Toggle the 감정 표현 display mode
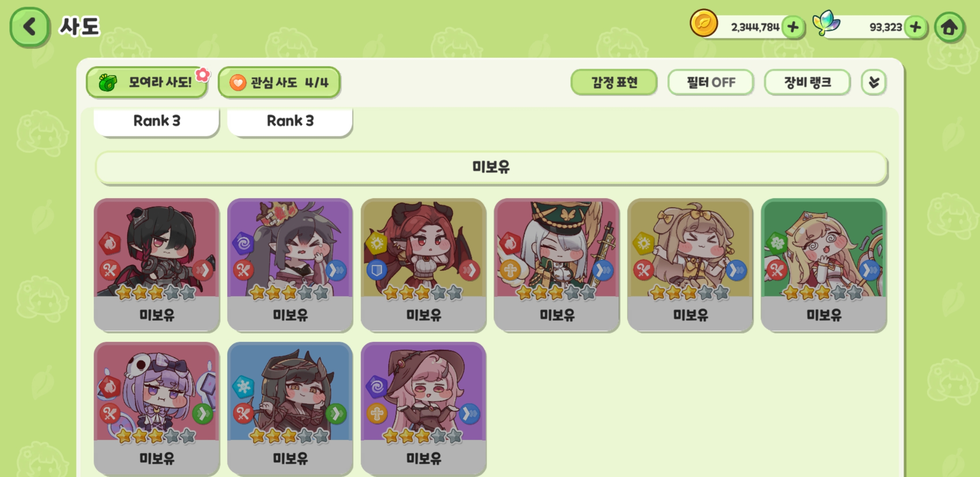This screenshot has height=477, width=980. pyautogui.click(x=614, y=82)
